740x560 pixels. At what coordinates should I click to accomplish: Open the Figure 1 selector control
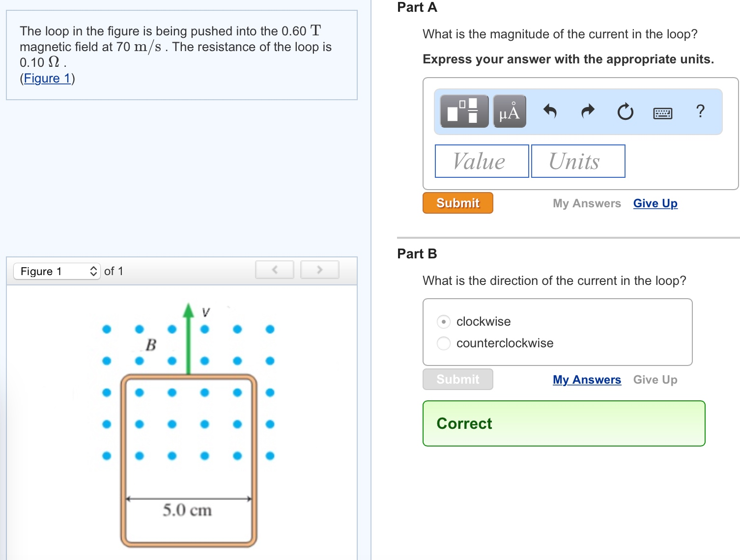pyautogui.click(x=57, y=271)
